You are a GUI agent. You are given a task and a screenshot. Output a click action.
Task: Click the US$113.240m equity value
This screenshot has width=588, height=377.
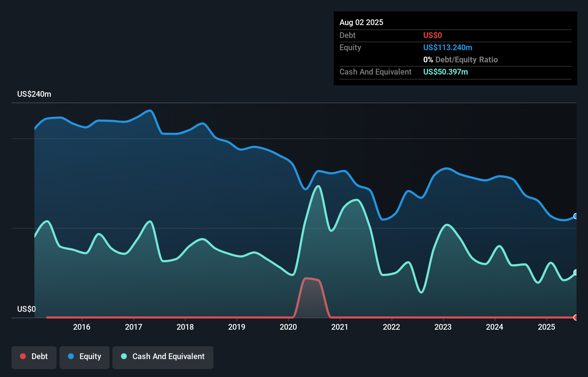pos(448,47)
